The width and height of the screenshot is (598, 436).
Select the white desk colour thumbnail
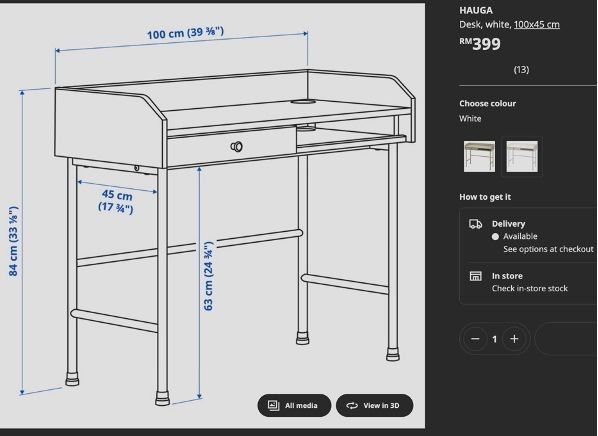click(522, 156)
